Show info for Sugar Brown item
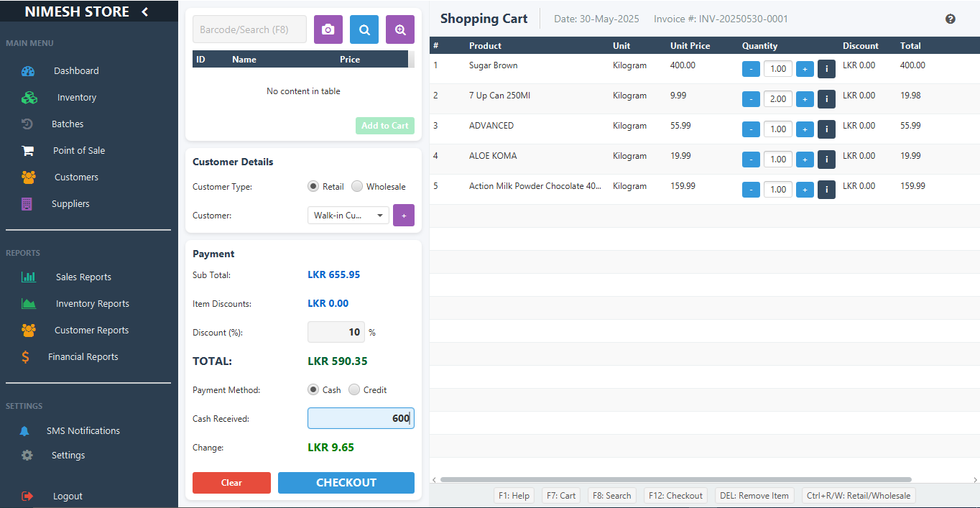Screen dimensions: 980x508 tap(826, 69)
